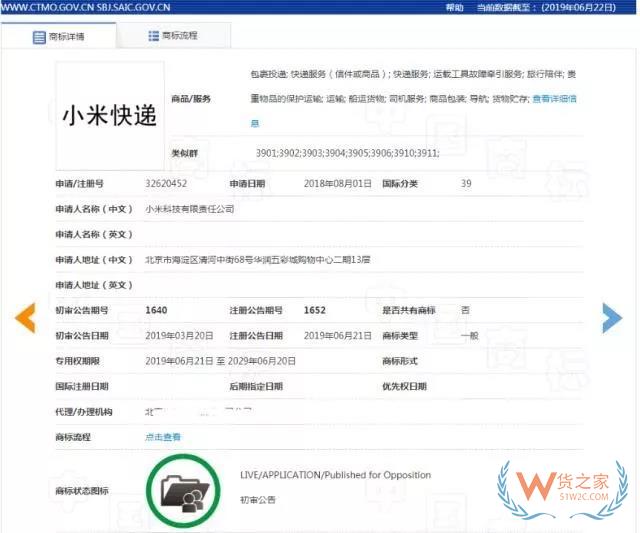Click the 商标详情 tab document icon
The height and width of the screenshot is (533, 640).
pyautogui.click(x=39, y=37)
